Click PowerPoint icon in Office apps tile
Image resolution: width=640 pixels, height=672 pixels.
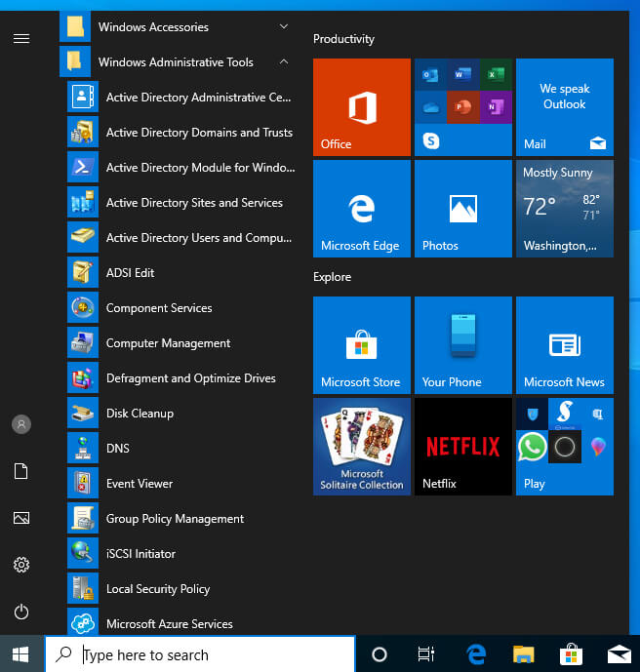tap(463, 107)
